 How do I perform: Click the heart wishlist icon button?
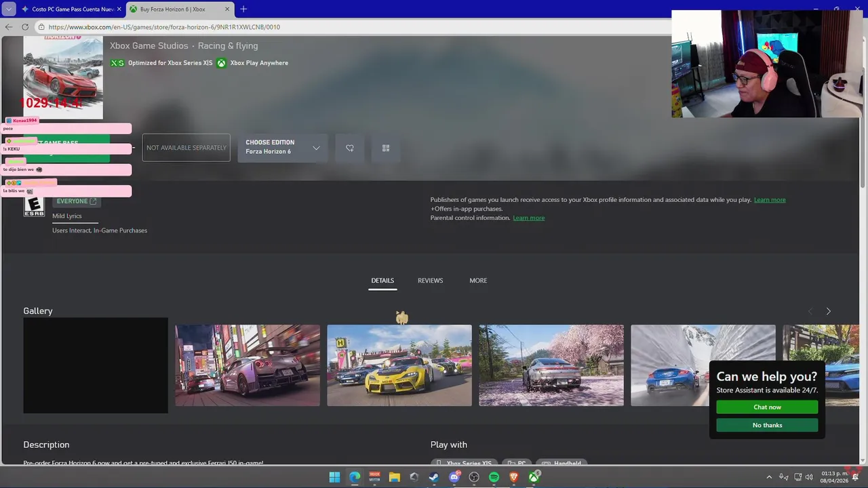[x=350, y=148]
